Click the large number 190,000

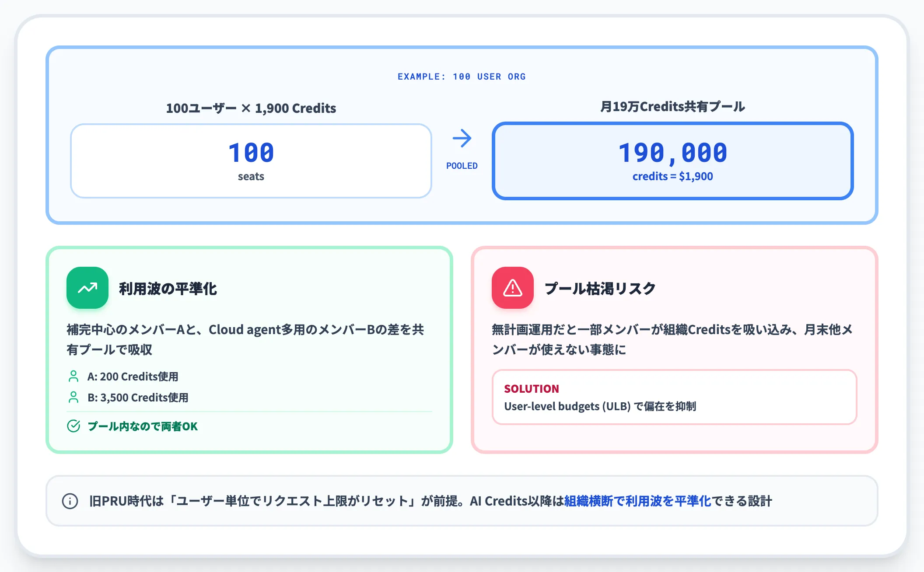coord(673,153)
